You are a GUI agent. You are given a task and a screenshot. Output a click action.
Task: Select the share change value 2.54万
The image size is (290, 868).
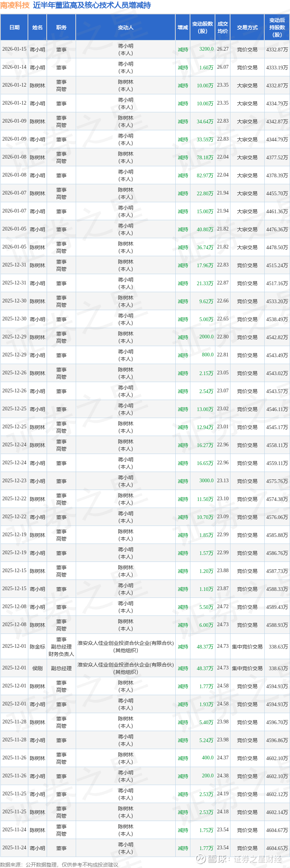pos(206,391)
